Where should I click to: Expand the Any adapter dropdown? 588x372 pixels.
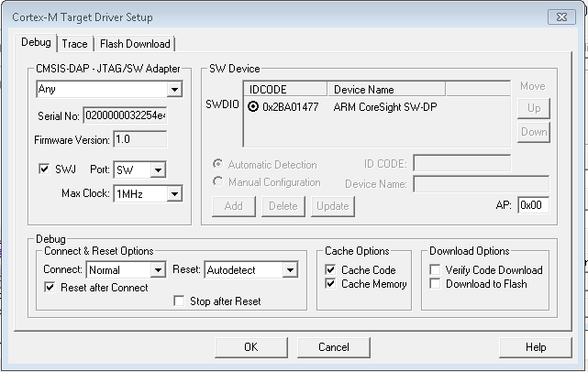point(109,89)
